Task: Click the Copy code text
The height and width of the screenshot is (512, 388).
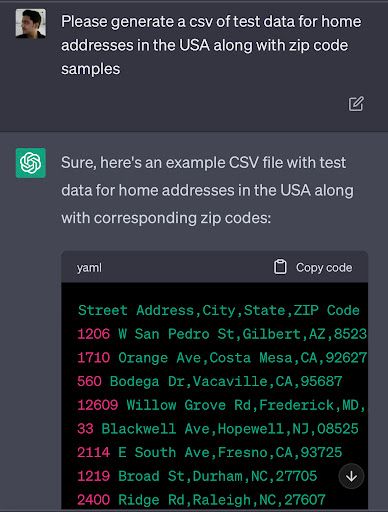Action: point(324,267)
